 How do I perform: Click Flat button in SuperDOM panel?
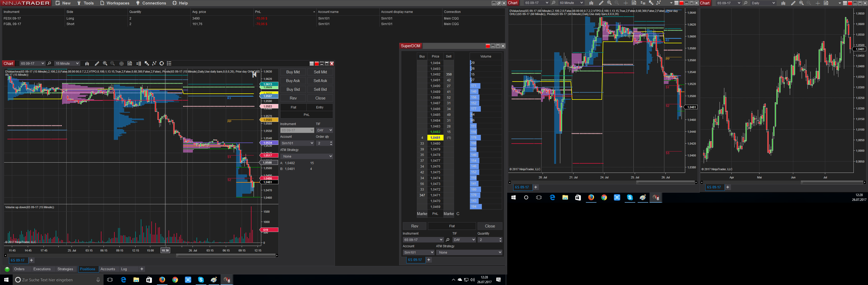click(x=452, y=226)
